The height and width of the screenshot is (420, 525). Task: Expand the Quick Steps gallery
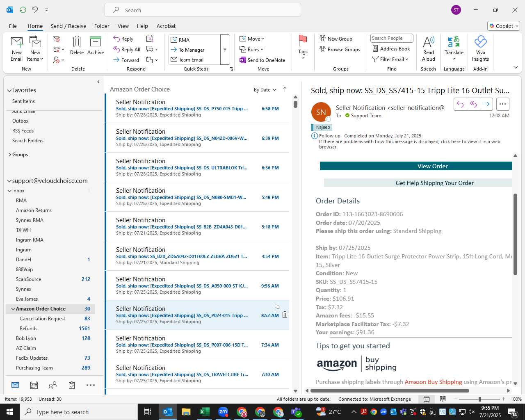pos(225,50)
